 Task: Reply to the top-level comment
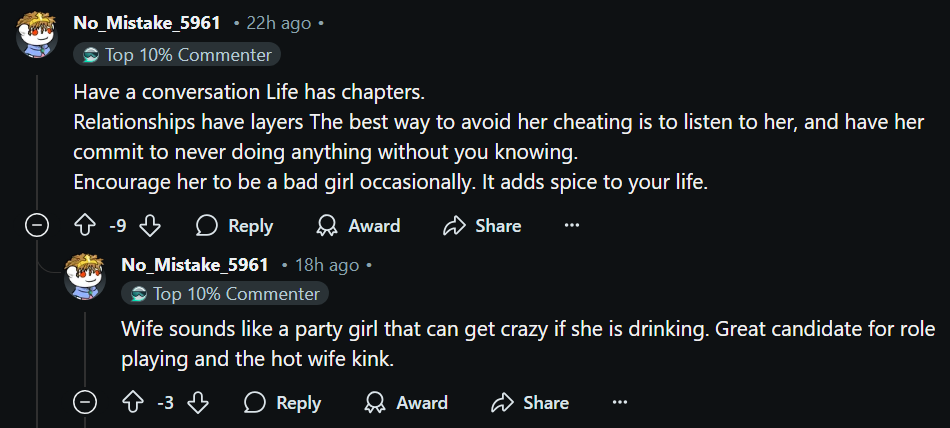coord(234,226)
